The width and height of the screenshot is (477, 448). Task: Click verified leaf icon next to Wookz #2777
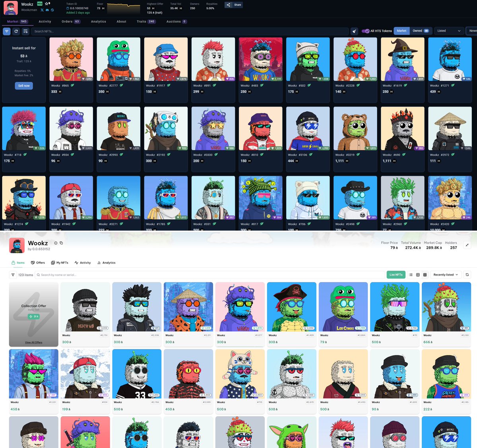[121, 85]
